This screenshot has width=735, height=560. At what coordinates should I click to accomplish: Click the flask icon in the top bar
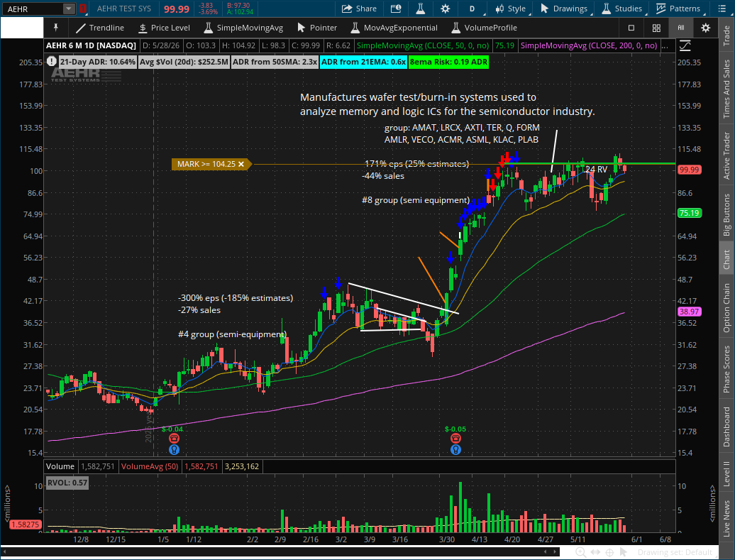(x=420, y=9)
